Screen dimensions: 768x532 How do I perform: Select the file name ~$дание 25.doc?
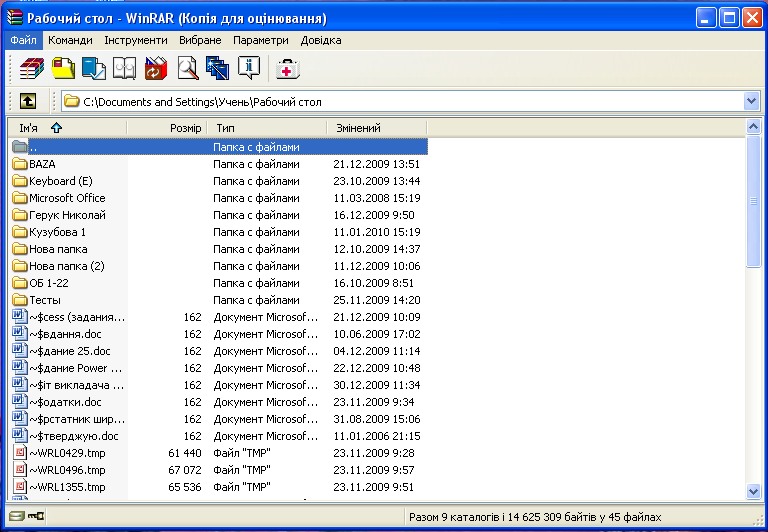point(70,351)
